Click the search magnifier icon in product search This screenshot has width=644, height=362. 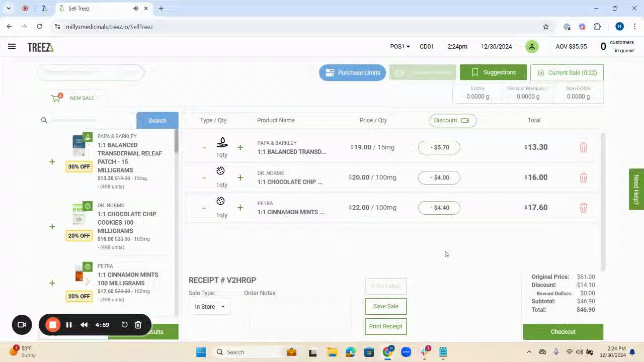(x=44, y=120)
